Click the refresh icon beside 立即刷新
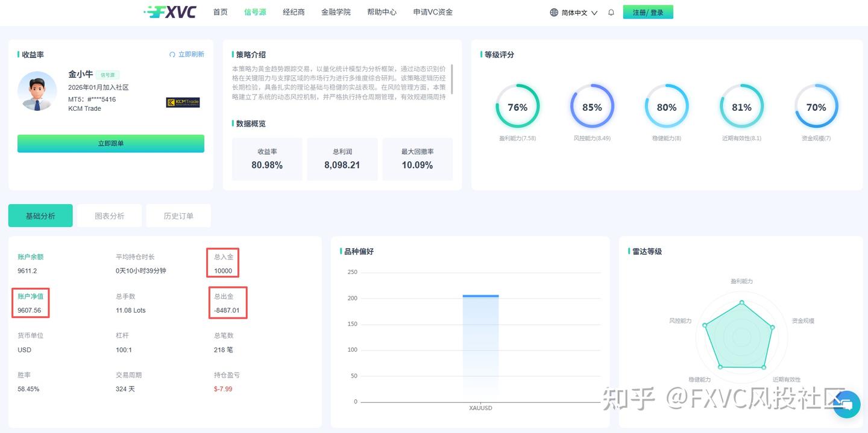Image resolution: width=868 pixels, height=433 pixels. pyautogui.click(x=174, y=54)
